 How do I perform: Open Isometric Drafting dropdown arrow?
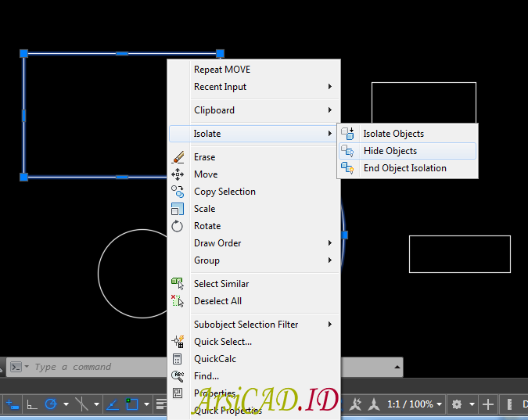(x=97, y=404)
